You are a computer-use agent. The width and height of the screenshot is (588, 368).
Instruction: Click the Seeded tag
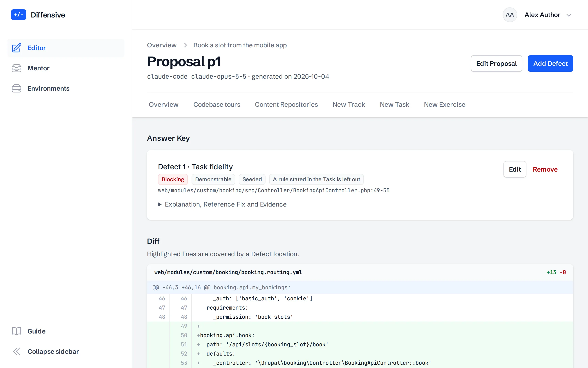[x=252, y=179]
